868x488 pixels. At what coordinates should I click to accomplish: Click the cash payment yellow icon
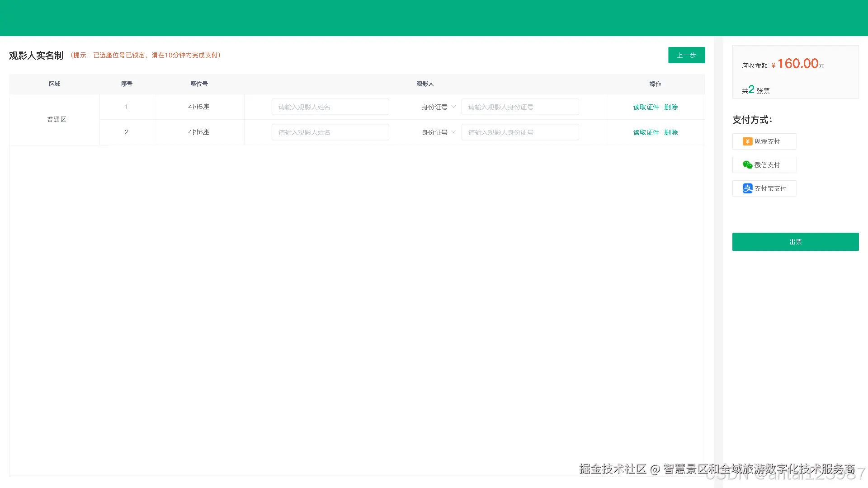pos(747,141)
